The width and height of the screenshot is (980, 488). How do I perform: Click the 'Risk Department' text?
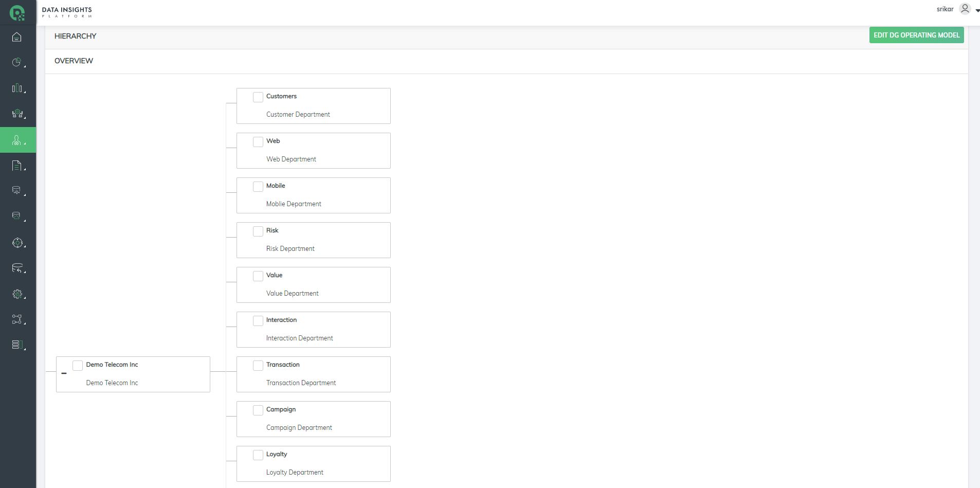tap(291, 249)
